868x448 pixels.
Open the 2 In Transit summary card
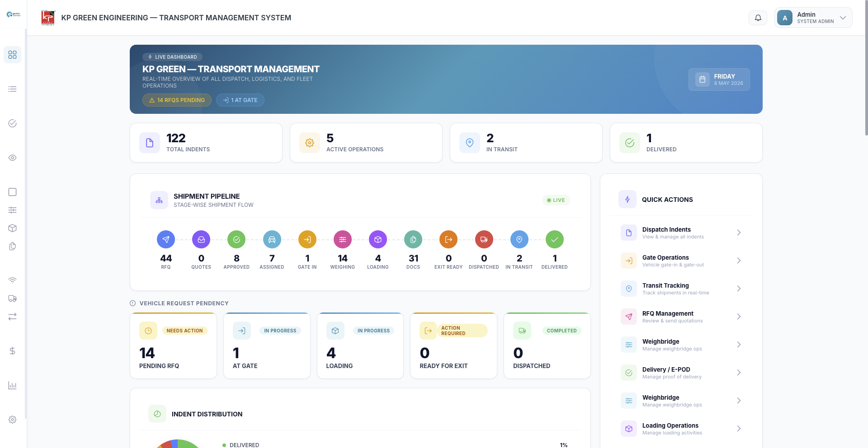[x=526, y=143]
